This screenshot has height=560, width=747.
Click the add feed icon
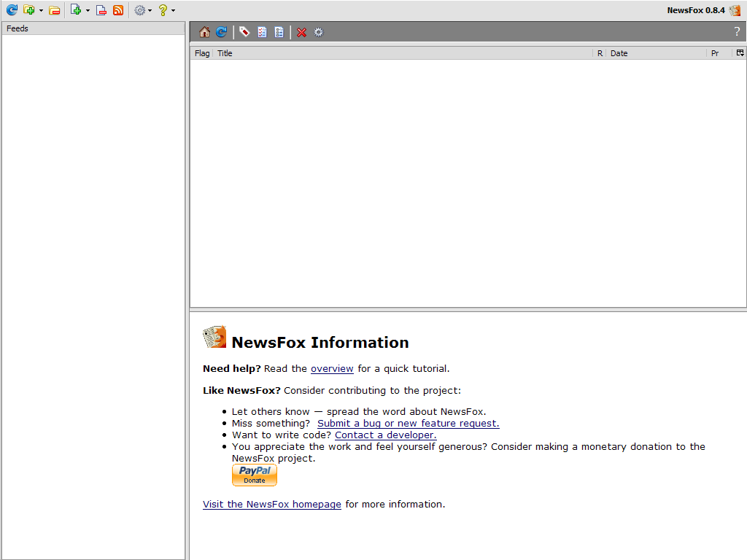click(x=76, y=10)
